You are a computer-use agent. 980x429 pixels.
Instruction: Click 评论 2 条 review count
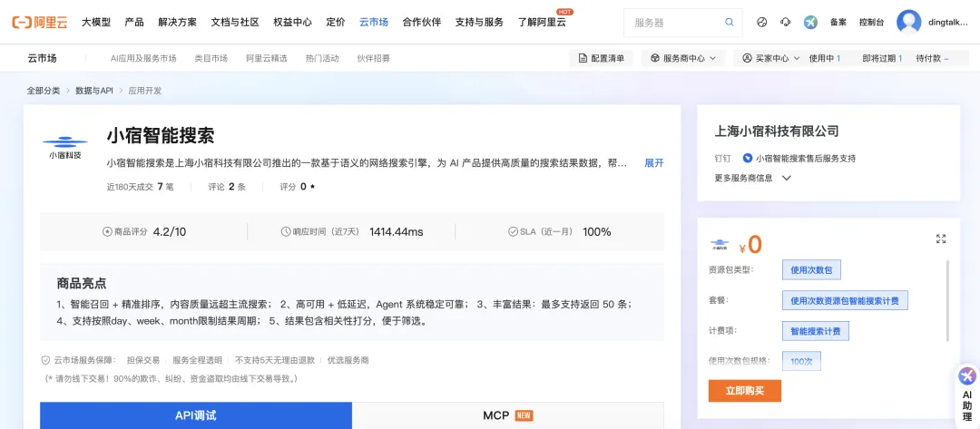click(227, 186)
